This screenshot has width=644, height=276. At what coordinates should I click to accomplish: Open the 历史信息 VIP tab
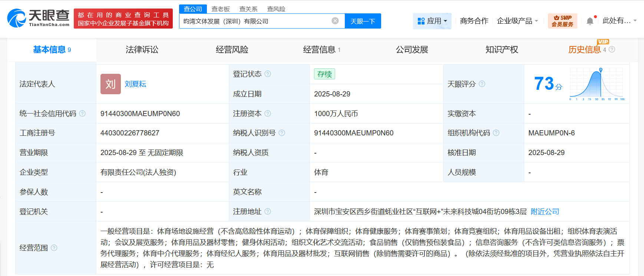point(585,50)
